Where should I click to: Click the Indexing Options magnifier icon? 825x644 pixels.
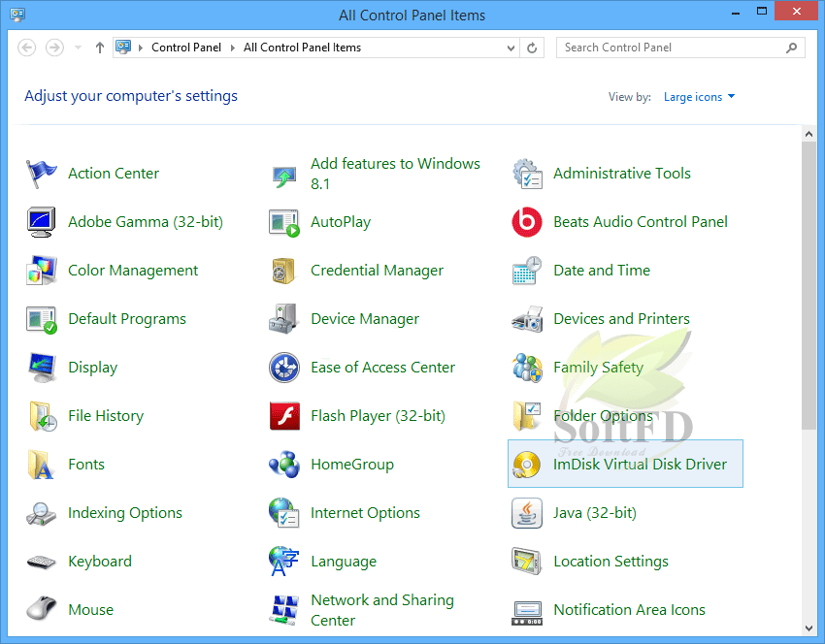click(41, 513)
